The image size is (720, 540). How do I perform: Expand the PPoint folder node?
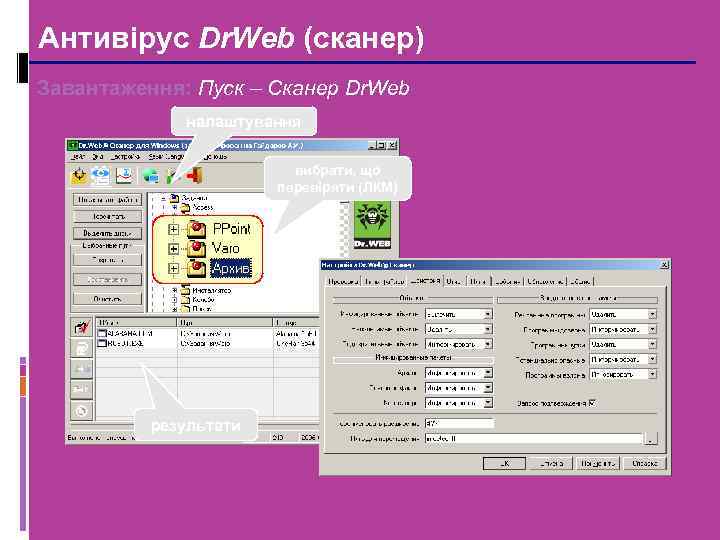click(173, 229)
